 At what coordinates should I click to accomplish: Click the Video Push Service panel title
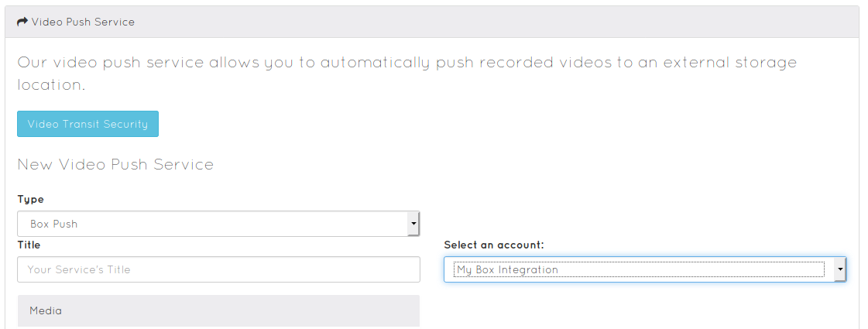(83, 22)
